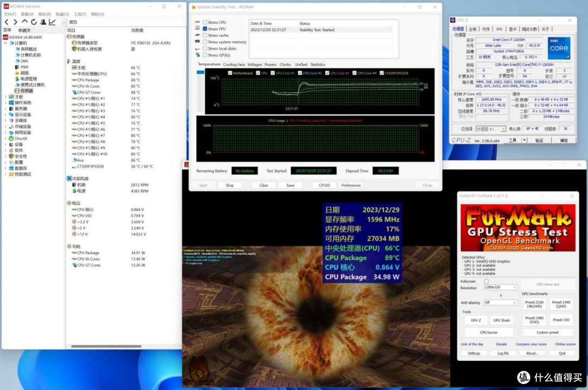Click FurMark GPU-Z tool button
588x390 pixels.
475,320
